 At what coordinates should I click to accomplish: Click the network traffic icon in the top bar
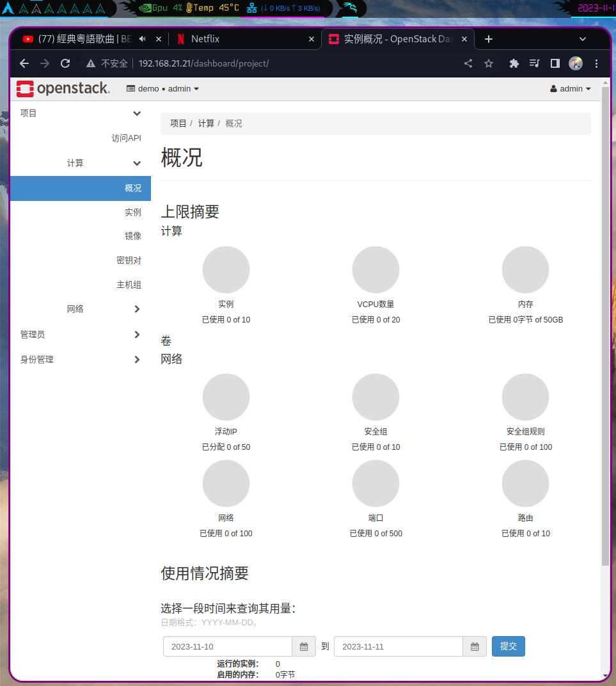click(253, 9)
